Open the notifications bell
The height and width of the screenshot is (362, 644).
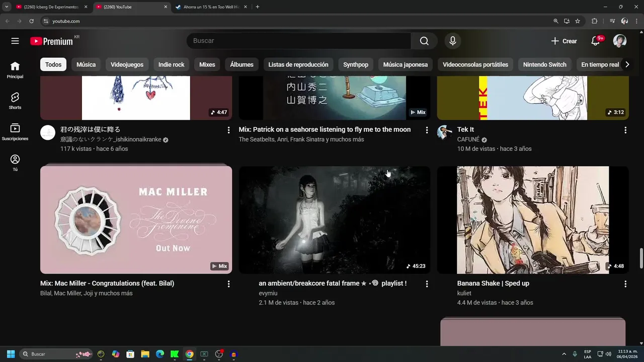(x=596, y=41)
